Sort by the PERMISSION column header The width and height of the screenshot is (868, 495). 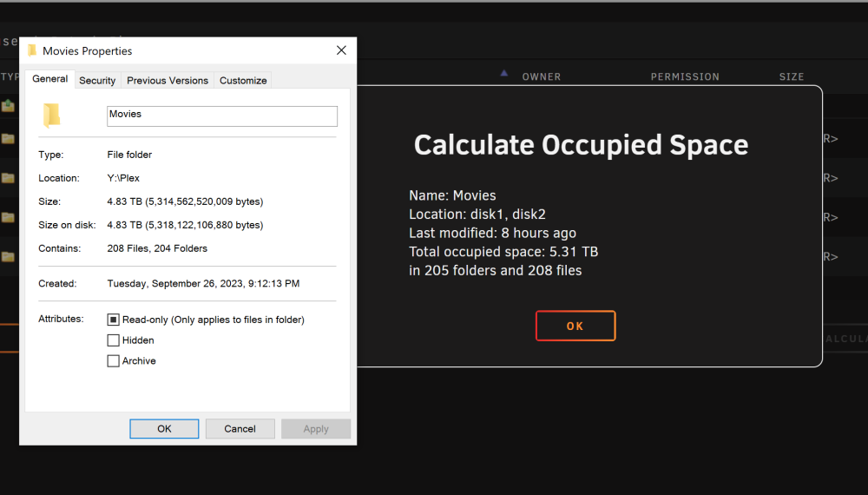coord(685,77)
